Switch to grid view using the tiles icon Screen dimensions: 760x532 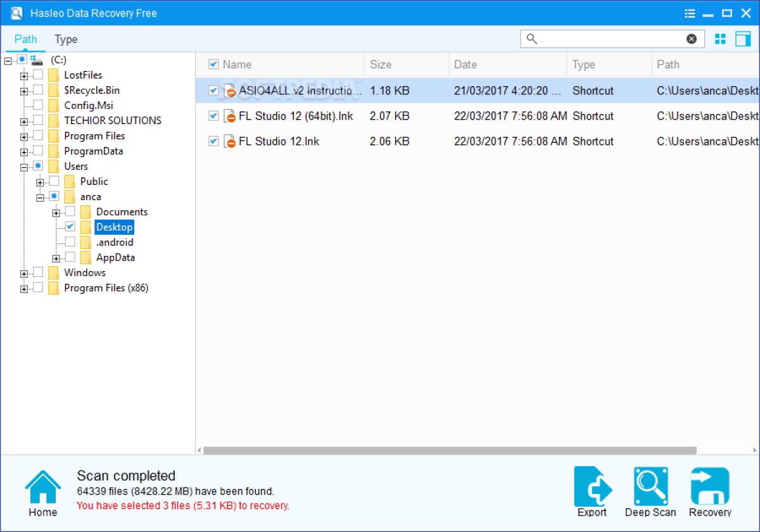720,38
